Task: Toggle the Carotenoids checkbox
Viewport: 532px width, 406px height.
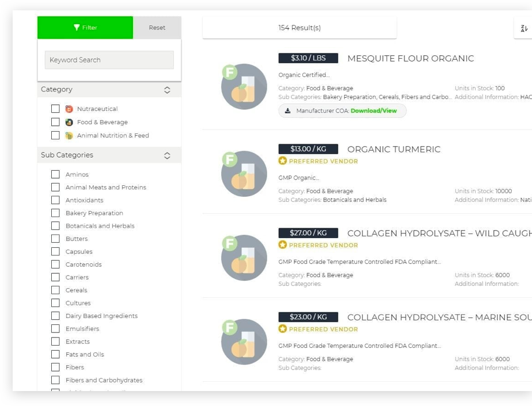Action: 55,265
